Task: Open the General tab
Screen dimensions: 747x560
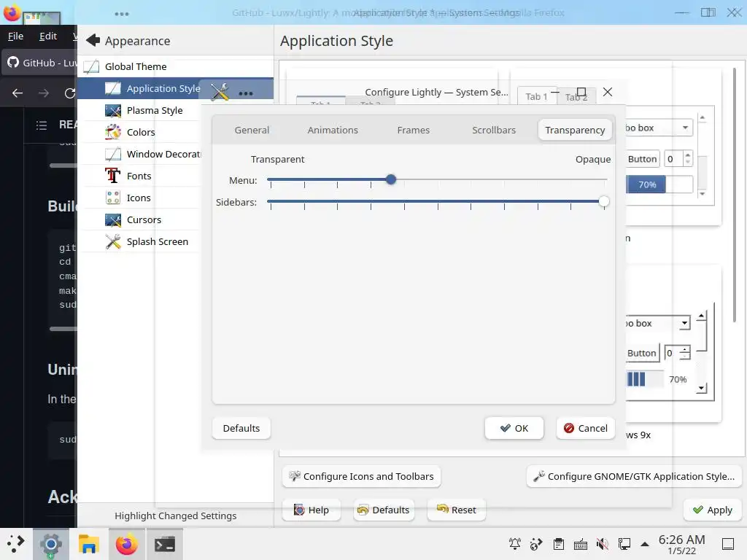Action: coord(252,130)
